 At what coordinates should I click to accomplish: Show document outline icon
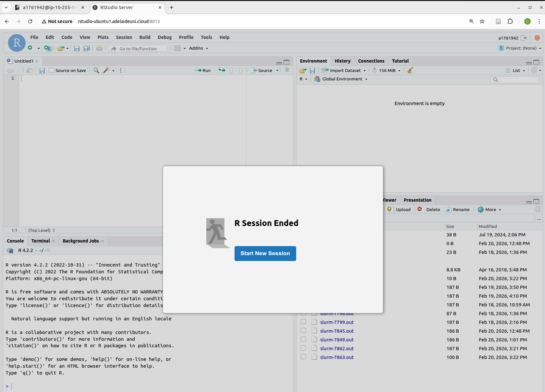tap(287, 70)
